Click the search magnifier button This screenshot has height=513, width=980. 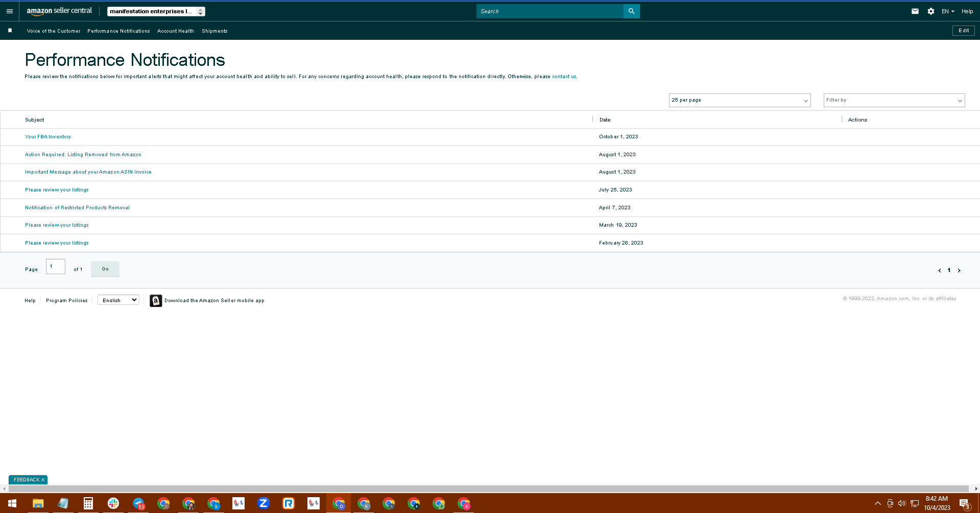[x=631, y=11]
